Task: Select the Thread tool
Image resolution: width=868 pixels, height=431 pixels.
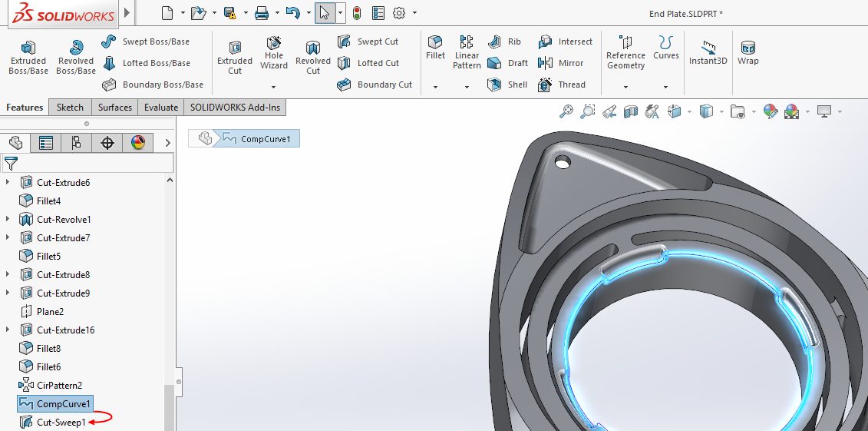Action: click(562, 85)
